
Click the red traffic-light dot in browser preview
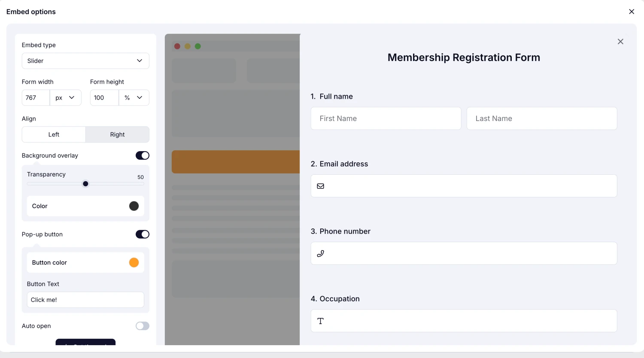tap(177, 46)
